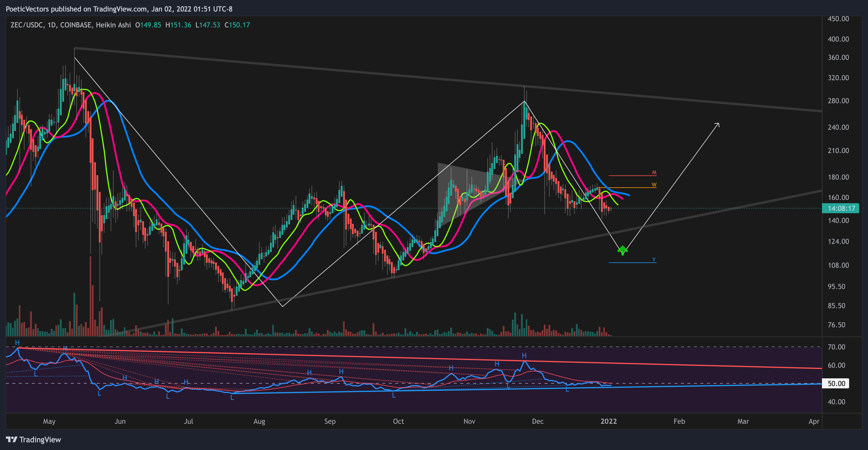The height and width of the screenshot is (450, 868).
Task: Click the 70.00 RSI axis label
Action: [836, 347]
